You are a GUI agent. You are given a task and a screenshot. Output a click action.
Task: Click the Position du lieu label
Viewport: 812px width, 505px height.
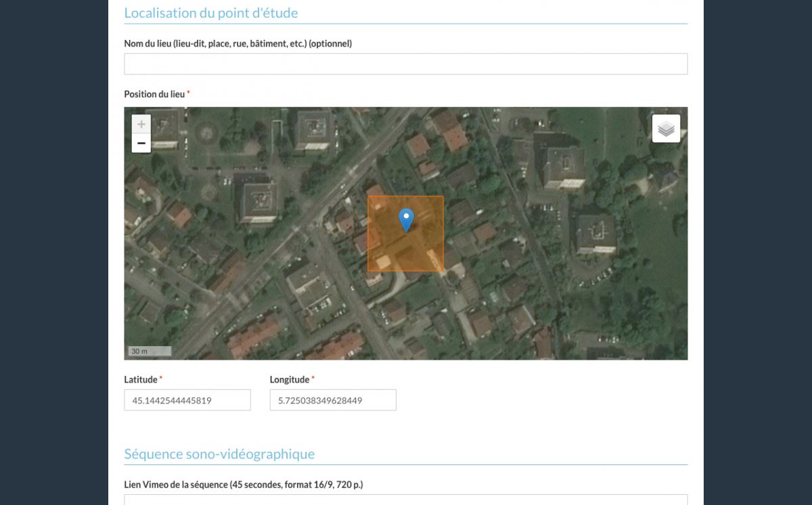click(154, 94)
